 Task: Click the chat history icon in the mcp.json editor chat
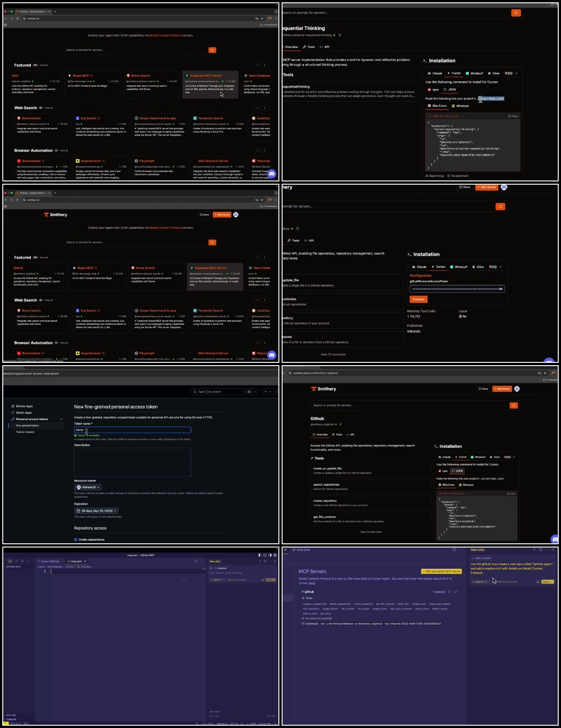tap(265, 561)
